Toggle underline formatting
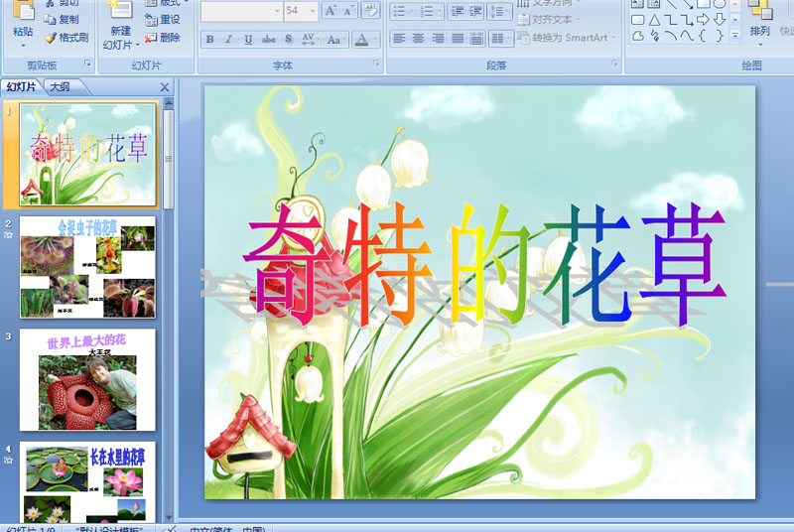The image size is (794, 532). coord(248,40)
